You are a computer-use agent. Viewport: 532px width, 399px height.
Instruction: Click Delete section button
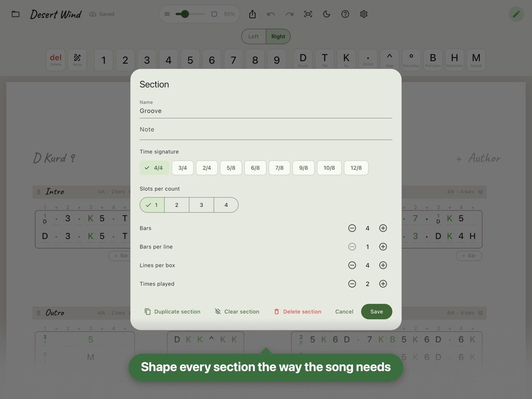coord(298,312)
